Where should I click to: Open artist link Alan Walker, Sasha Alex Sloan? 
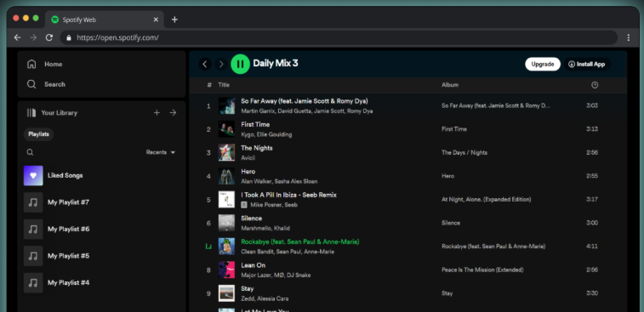(x=279, y=181)
